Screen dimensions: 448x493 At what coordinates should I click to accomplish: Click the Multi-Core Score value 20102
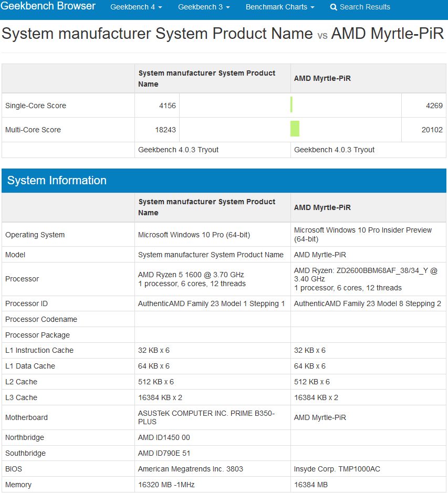(x=432, y=130)
